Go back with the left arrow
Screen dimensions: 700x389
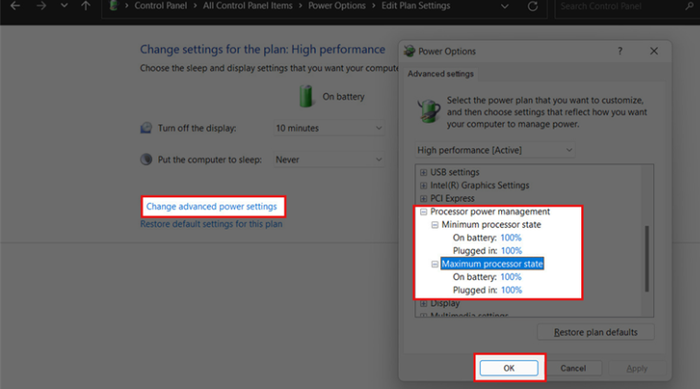15,6
